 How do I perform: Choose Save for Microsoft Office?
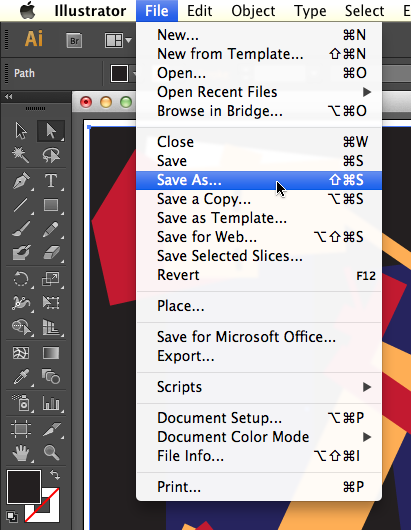[259, 337]
